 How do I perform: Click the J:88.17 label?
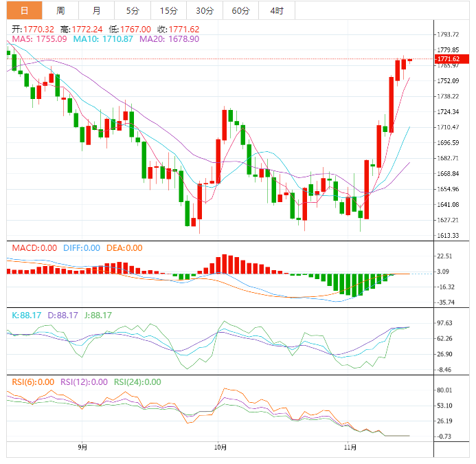coord(98,315)
